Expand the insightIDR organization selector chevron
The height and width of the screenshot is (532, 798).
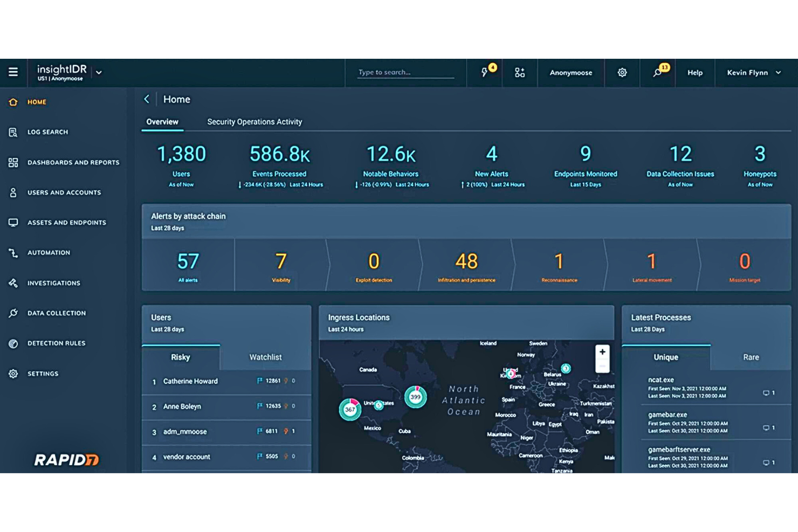[x=98, y=71]
